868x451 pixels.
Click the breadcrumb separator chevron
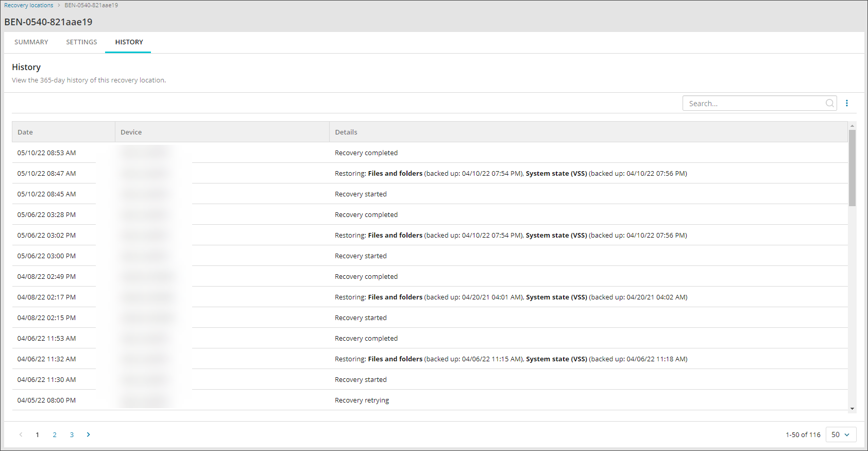pyautogui.click(x=59, y=5)
